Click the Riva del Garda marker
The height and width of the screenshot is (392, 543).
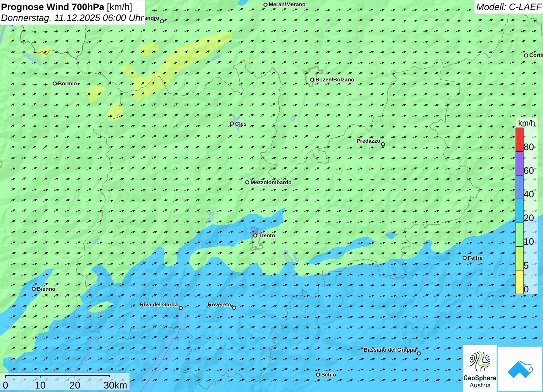[x=181, y=308]
